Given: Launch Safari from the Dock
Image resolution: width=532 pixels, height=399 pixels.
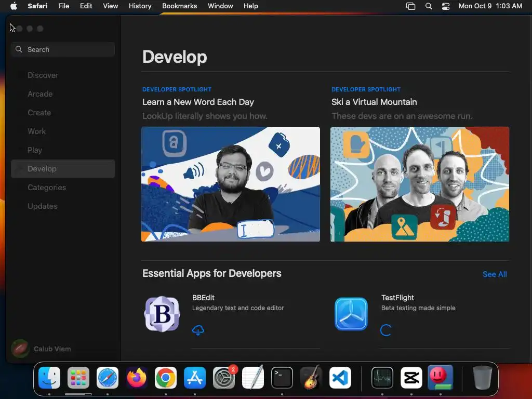Looking at the screenshot, I should (x=108, y=377).
